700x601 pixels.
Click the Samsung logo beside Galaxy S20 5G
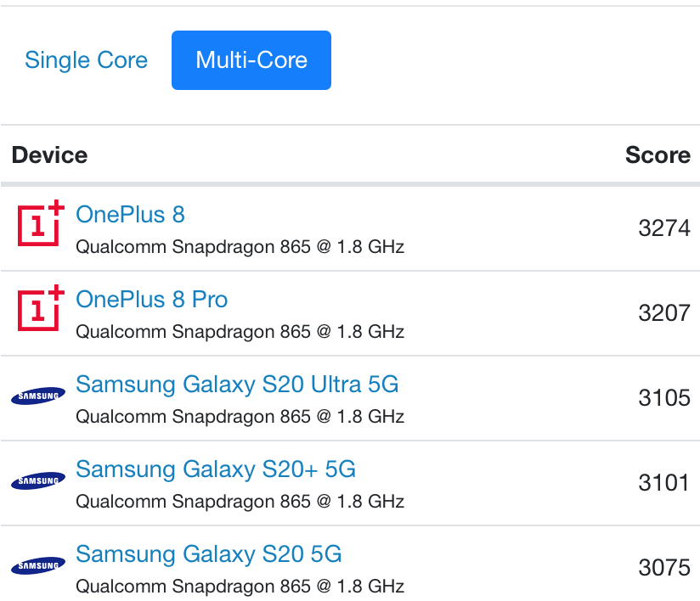tap(38, 565)
